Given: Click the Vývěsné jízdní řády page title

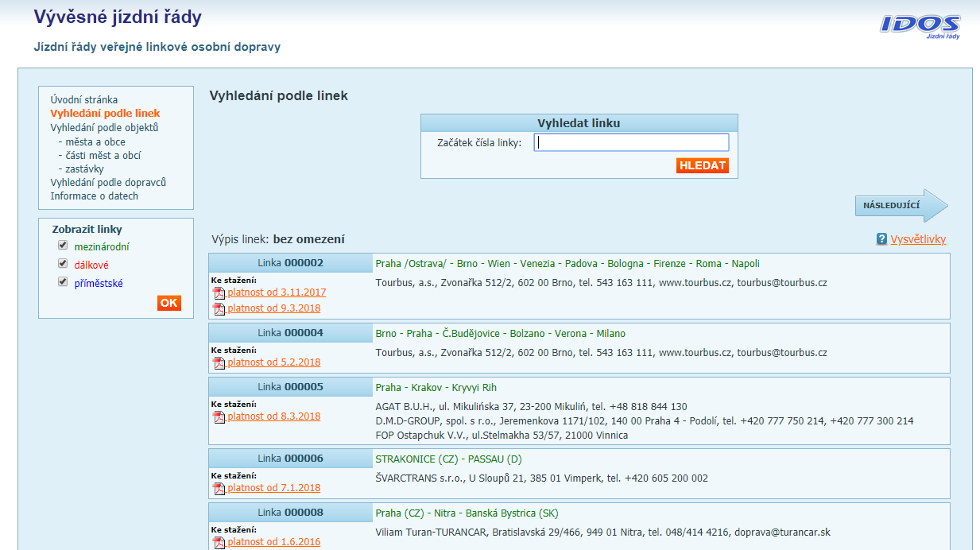Looking at the screenshot, I should point(118,17).
